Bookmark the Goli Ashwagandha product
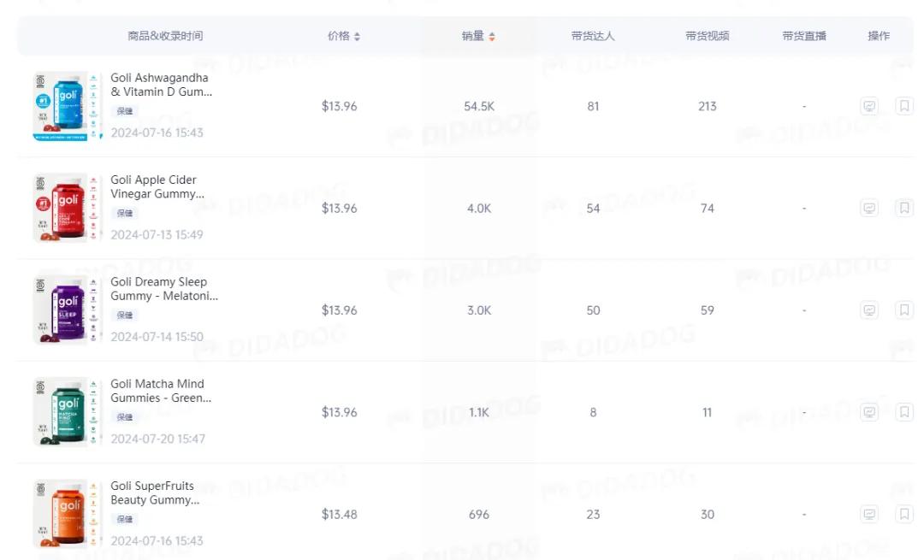 coord(903,107)
